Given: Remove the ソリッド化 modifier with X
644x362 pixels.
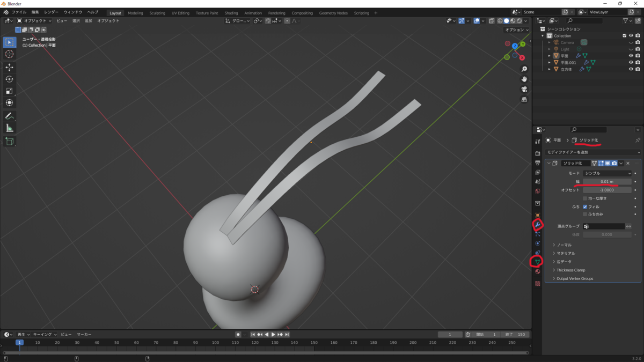Looking at the screenshot, I should click(628, 163).
